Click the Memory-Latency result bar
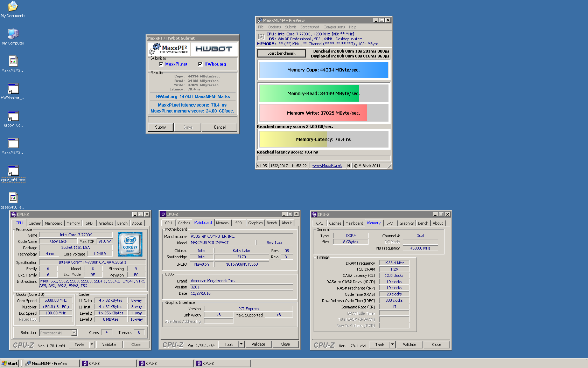This screenshot has width=588, height=368. tap(324, 139)
